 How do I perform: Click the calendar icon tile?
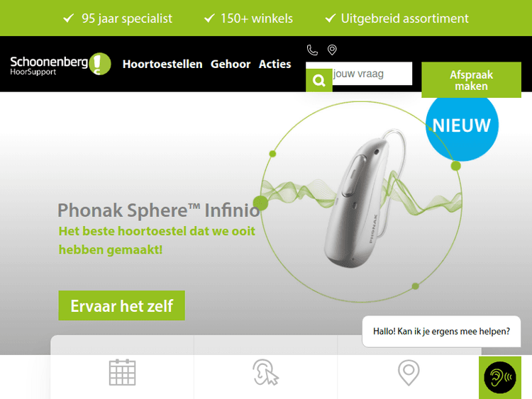122,372
